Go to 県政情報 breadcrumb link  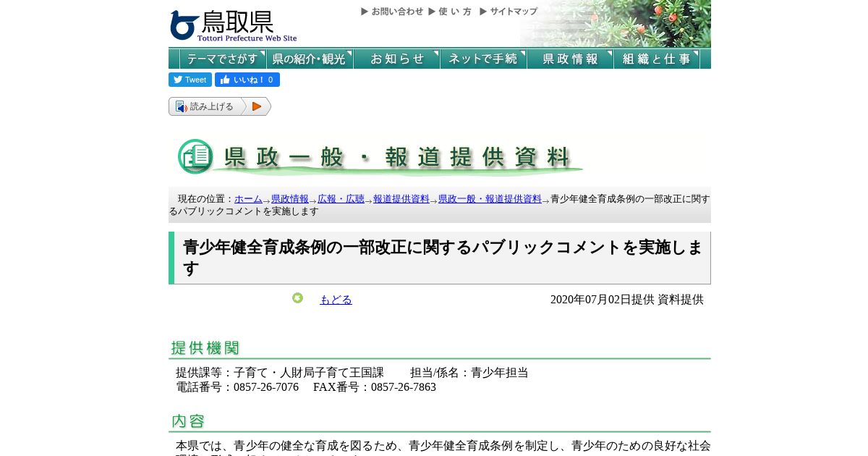click(290, 199)
